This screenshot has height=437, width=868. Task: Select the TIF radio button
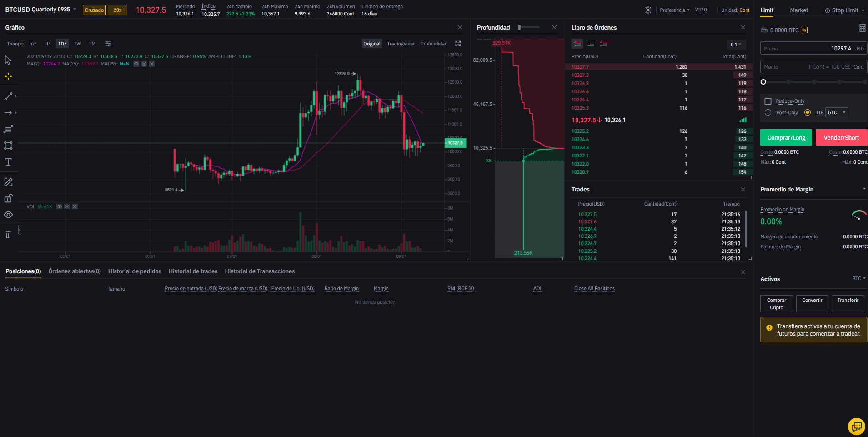coord(808,112)
